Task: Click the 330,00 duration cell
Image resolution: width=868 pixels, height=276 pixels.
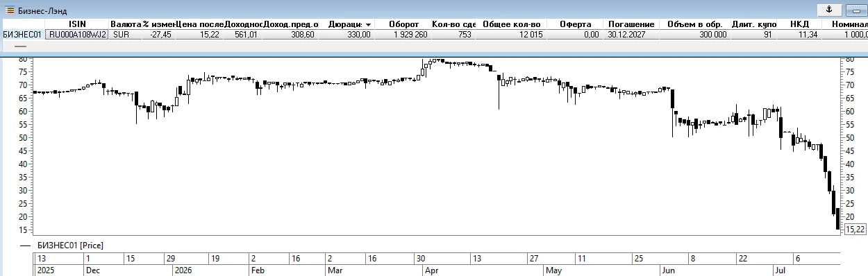Action: (x=347, y=34)
